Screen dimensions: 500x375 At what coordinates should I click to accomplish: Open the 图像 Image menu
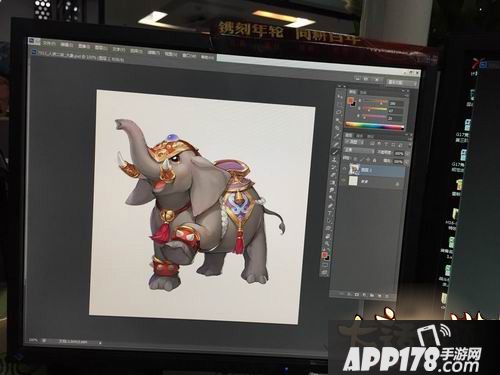click(x=84, y=46)
